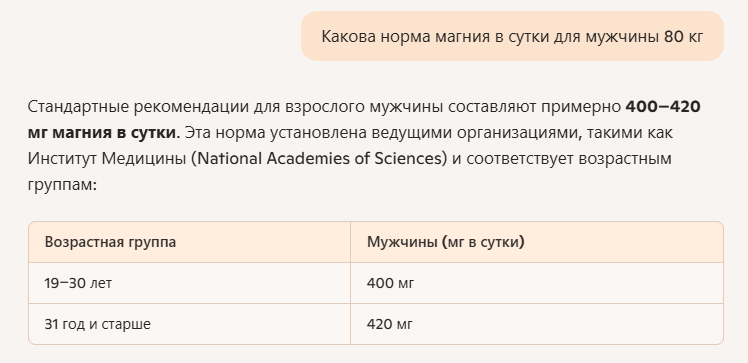Screen dimensions: 748x363
Task: Select the "420 мг" table cell
Action: (x=537, y=324)
